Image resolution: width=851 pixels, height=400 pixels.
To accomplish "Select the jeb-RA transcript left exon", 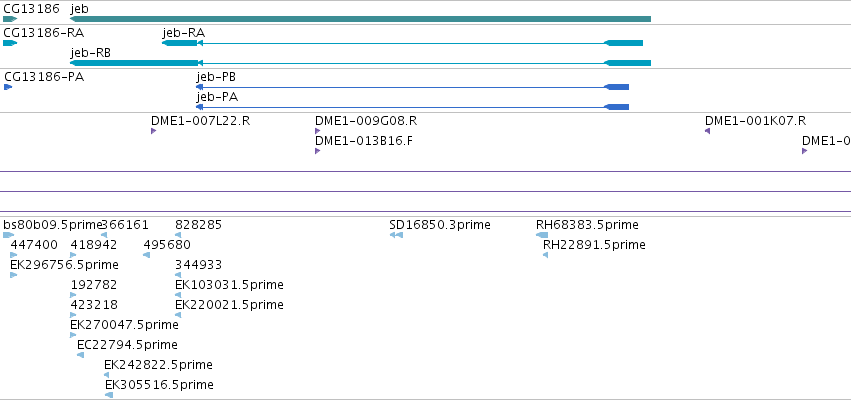I will click(x=180, y=43).
